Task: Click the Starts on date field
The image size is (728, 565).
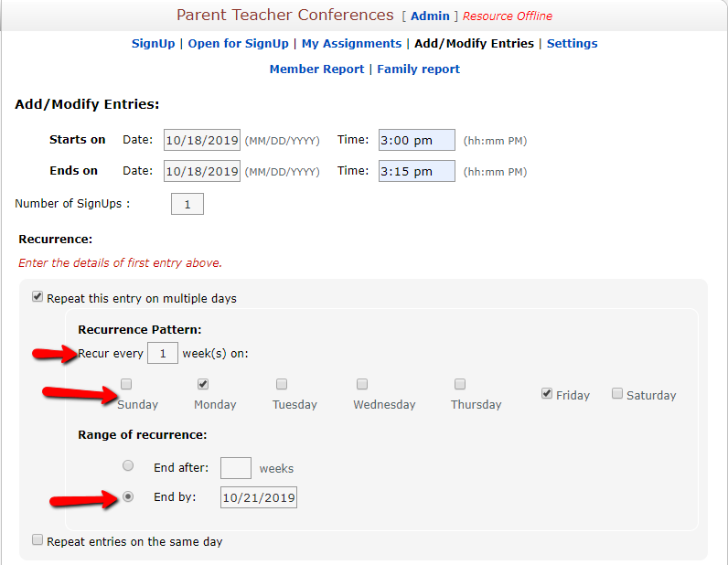Action: (202, 140)
